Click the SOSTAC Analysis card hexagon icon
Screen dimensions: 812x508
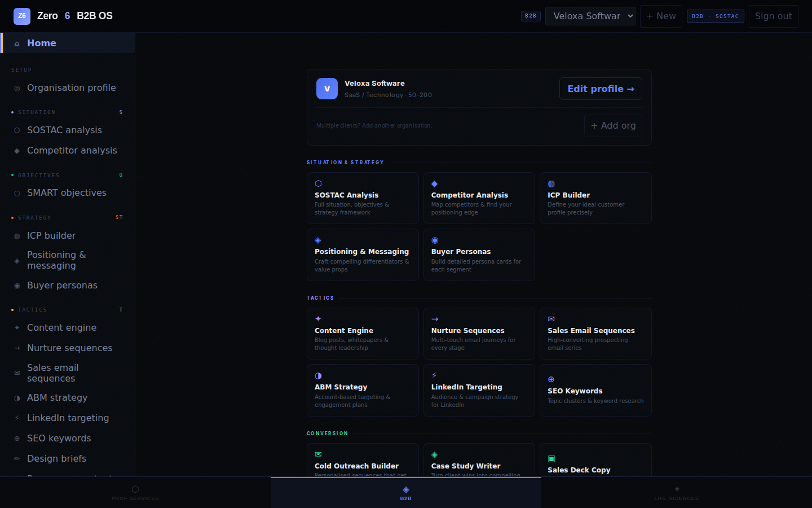(x=318, y=183)
